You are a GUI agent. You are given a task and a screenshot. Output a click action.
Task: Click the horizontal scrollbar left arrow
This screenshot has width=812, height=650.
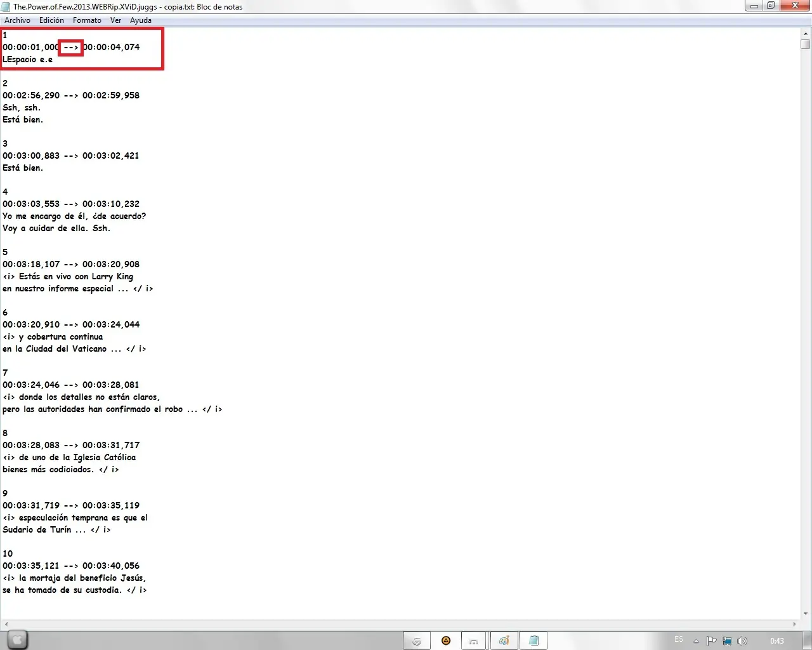click(x=6, y=625)
